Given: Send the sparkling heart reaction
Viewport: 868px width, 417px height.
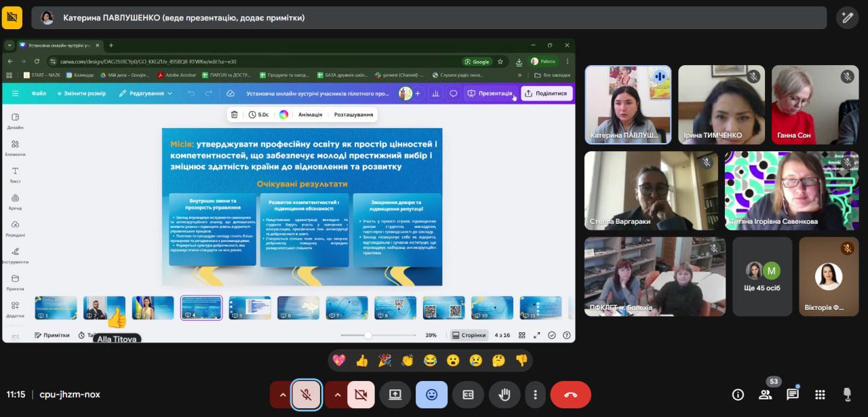Looking at the screenshot, I should coord(339,361).
